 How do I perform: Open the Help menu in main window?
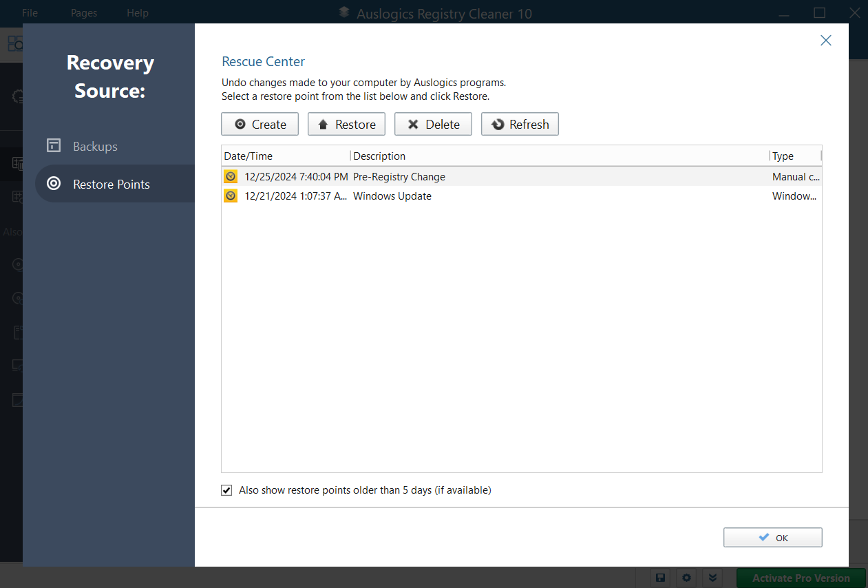click(x=138, y=13)
